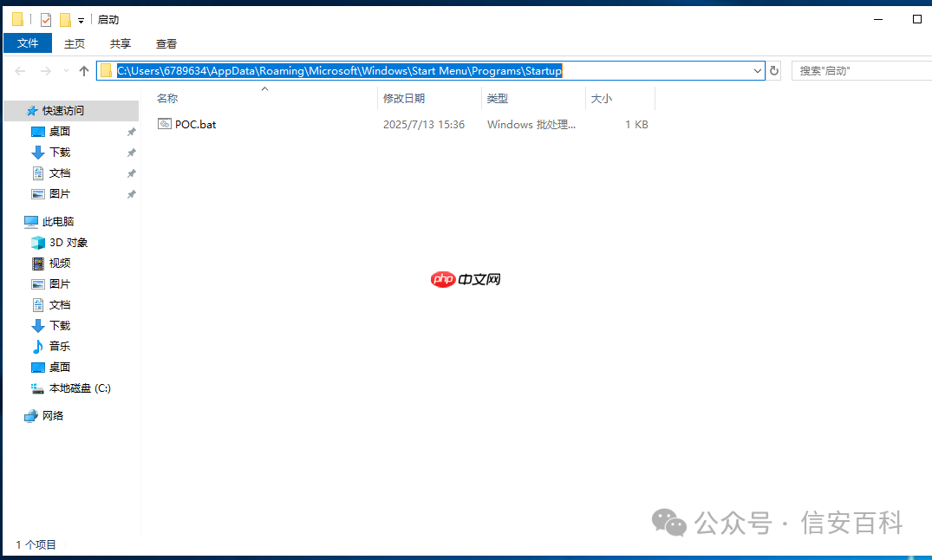Image resolution: width=932 pixels, height=560 pixels.
Task: Unpin 图片 from quick access
Action: point(131,193)
